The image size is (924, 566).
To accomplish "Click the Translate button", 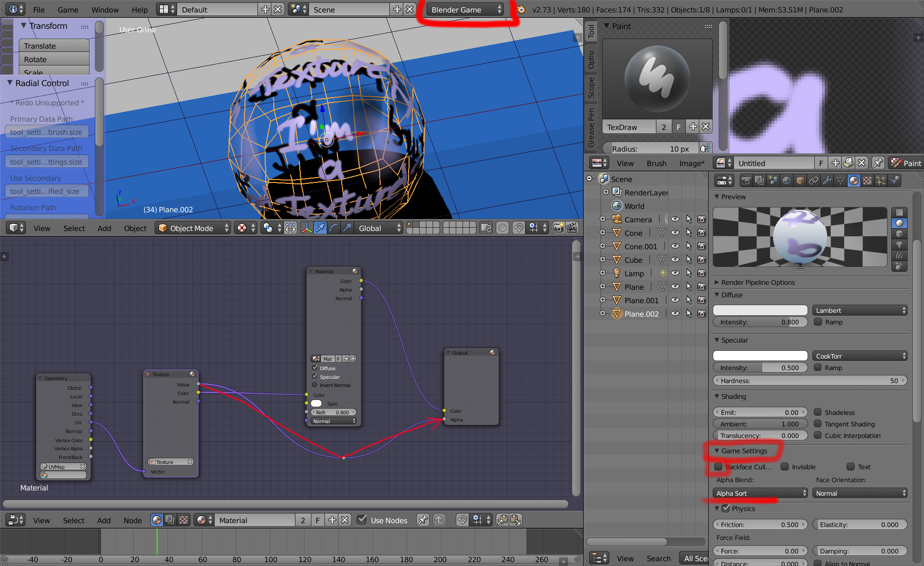I will (54, 46).
